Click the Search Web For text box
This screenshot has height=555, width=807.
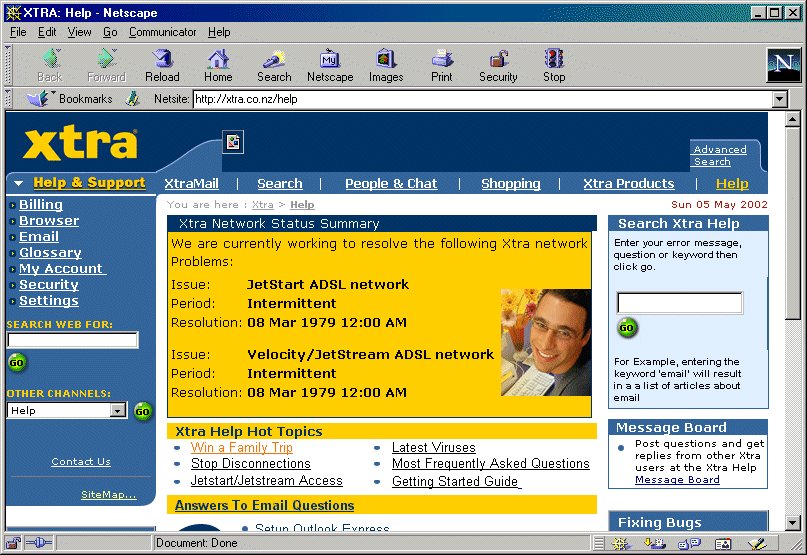(x=72, y=340)
